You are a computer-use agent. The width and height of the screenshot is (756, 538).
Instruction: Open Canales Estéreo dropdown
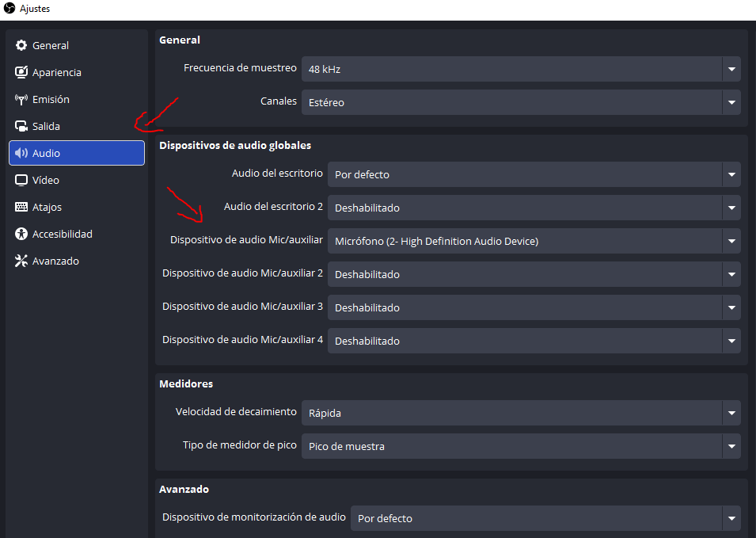coord(521,102)
